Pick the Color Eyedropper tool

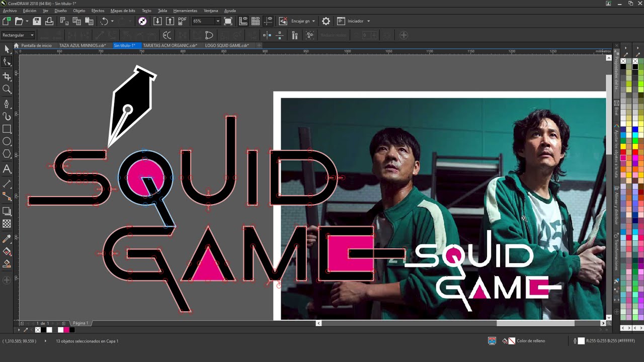click(7, 238)
